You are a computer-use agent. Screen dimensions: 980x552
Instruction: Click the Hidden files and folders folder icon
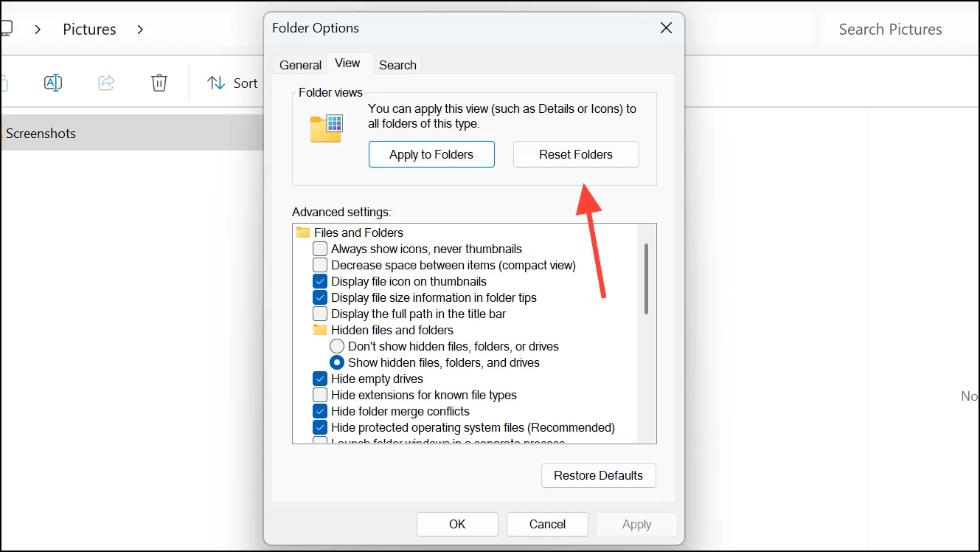(x=320, y=330)
